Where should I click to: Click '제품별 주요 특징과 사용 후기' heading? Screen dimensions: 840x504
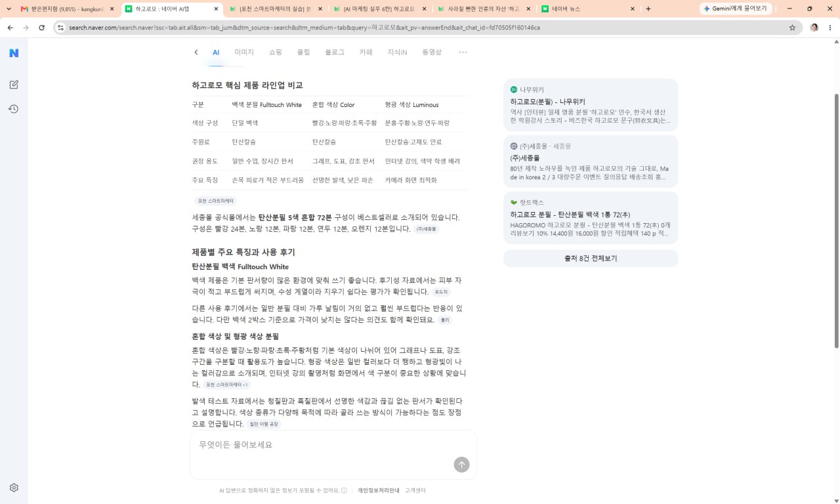243,252
